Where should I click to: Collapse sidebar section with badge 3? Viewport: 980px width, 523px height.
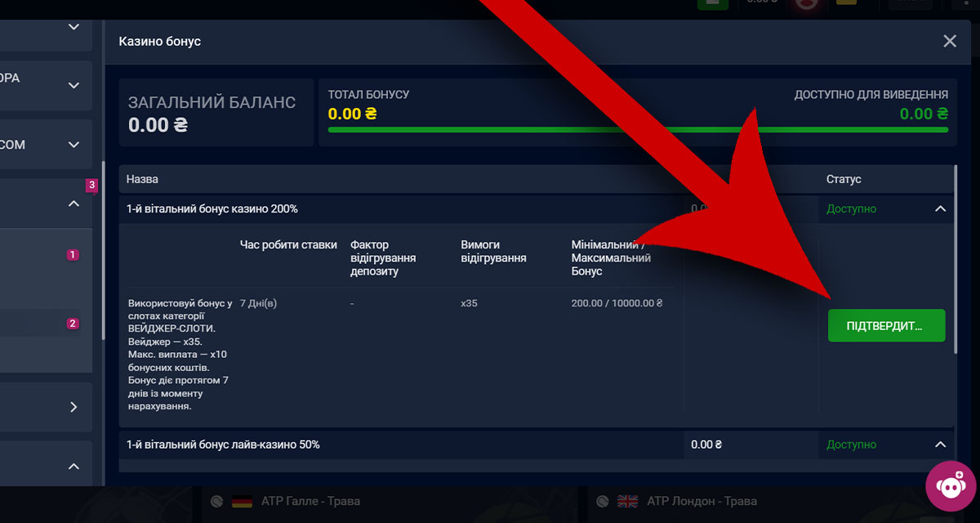pyautogui.click(x=73, y=203)
